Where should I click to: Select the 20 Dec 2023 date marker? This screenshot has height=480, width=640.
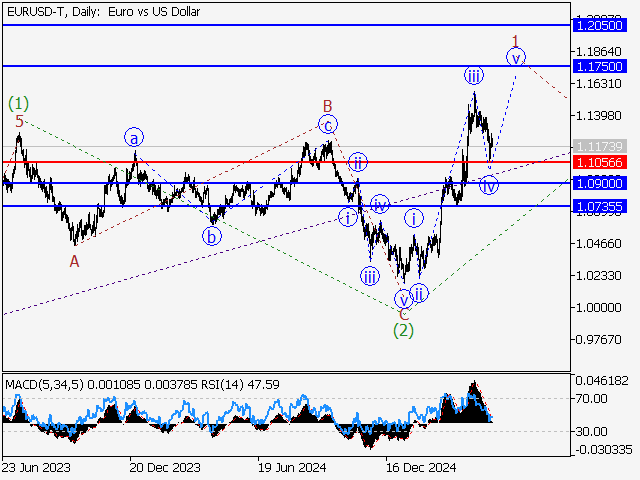click(165, 467)
